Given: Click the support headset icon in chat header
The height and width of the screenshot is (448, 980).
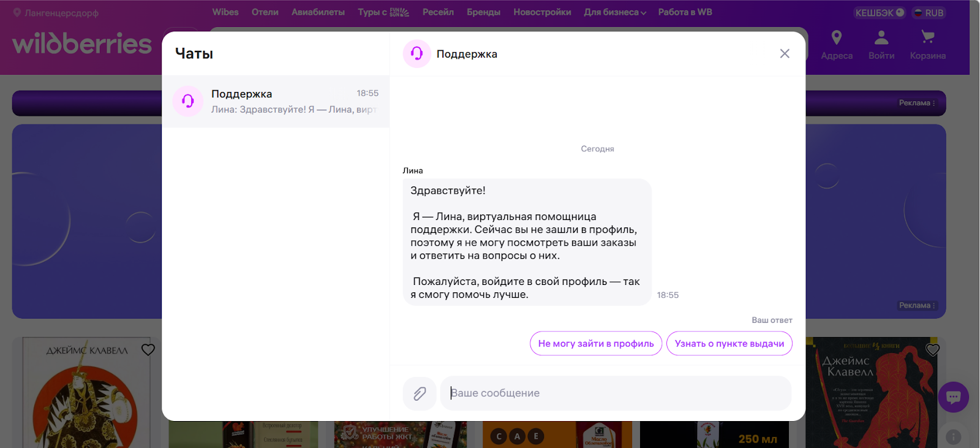Looking at the screenshot, I should coord(417,54).
